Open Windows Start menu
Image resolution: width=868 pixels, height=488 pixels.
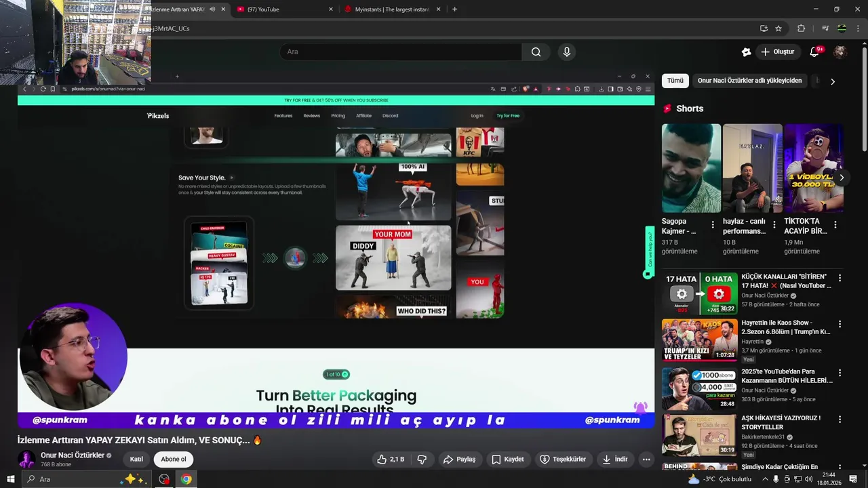11,479
